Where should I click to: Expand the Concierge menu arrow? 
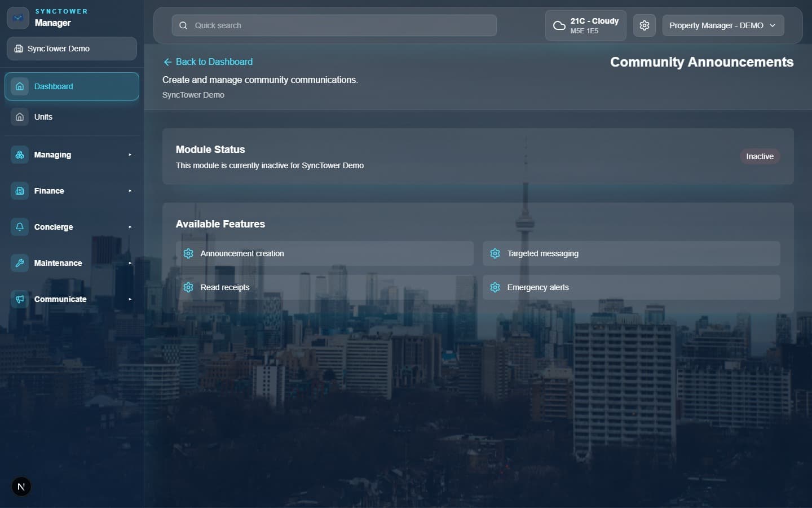click(x=130, y=227)
